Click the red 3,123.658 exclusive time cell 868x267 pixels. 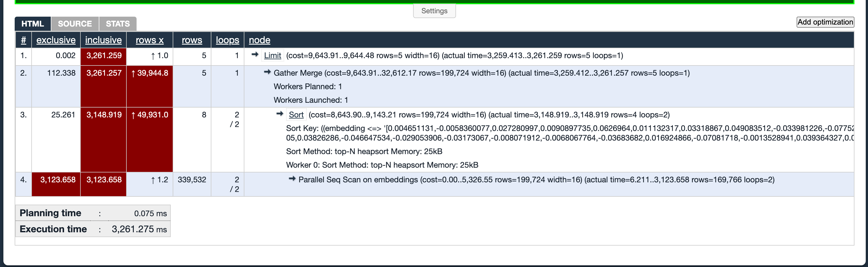pyautogui.click(x=56, y=184)
